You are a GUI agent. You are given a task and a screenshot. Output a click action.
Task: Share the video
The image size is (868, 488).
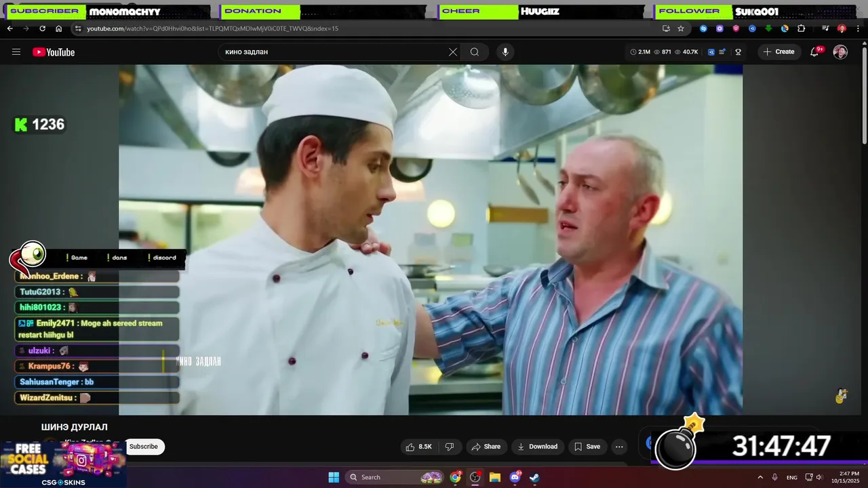[486, 447]
